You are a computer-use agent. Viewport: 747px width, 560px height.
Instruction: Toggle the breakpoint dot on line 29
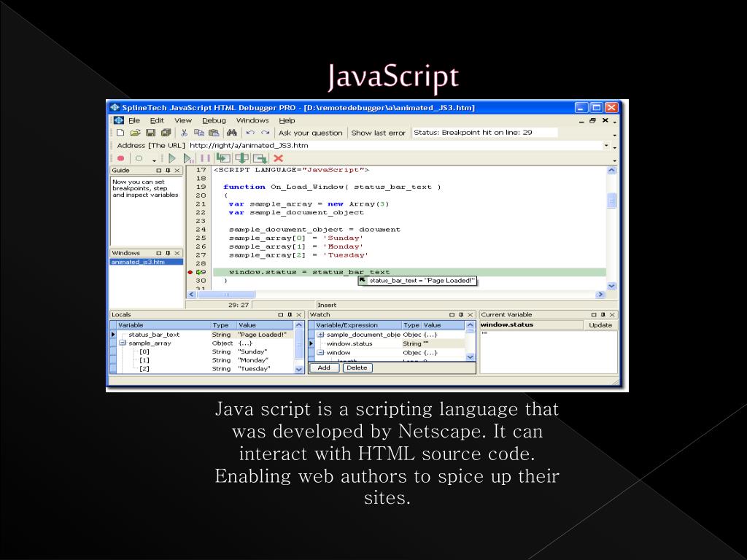[190, 273]
